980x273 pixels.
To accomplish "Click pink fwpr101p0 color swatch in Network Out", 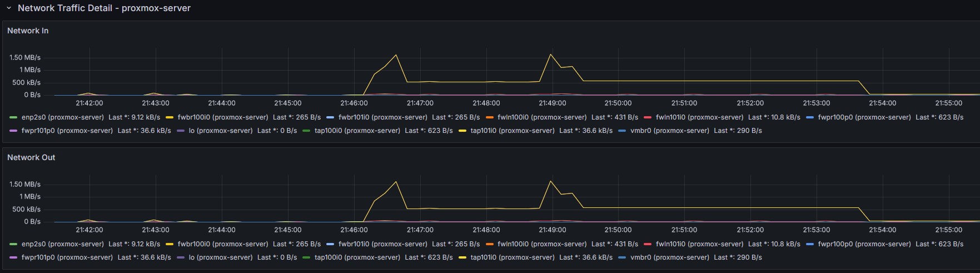I will (x=13, y=257).
